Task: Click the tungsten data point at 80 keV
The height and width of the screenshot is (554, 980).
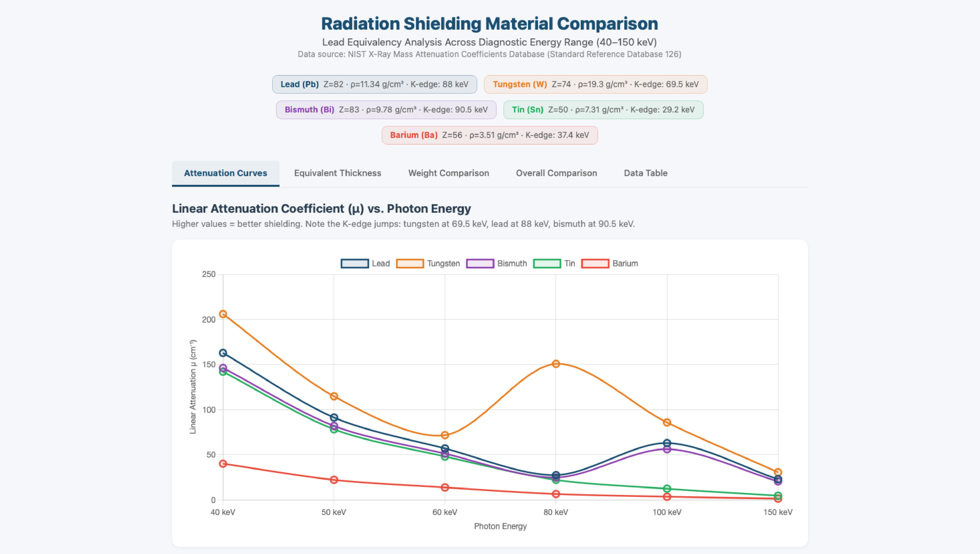Action: (556, 364)
